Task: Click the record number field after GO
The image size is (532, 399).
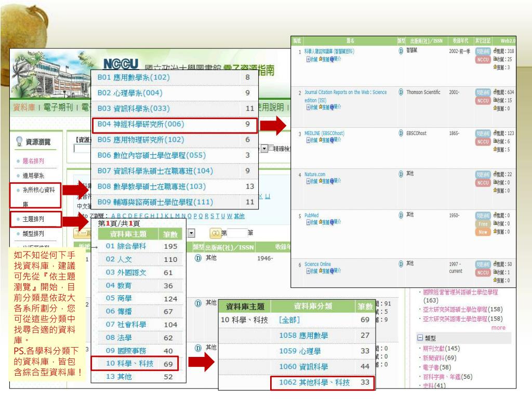Action: [x=237, y=233]
